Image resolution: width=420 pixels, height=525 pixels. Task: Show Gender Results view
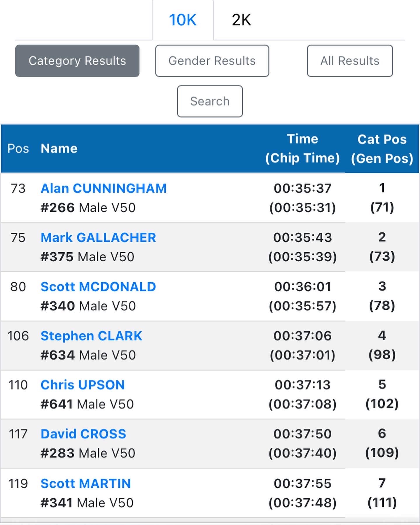212,61
